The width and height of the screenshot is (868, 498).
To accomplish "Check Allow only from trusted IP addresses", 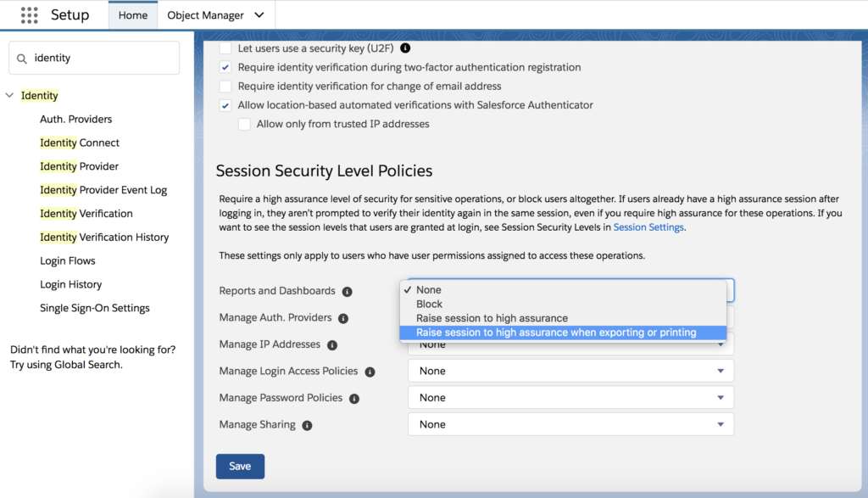I will click(244, 124).
